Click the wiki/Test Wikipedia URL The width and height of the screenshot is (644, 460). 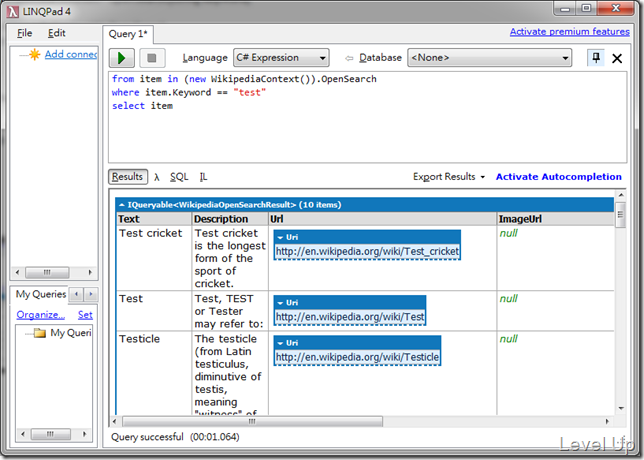[x=350, y=317]
